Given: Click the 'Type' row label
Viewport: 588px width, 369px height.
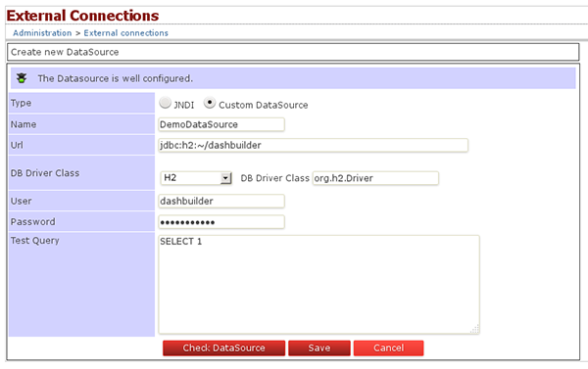Looking at the screenshot, I should coord(21,103).
